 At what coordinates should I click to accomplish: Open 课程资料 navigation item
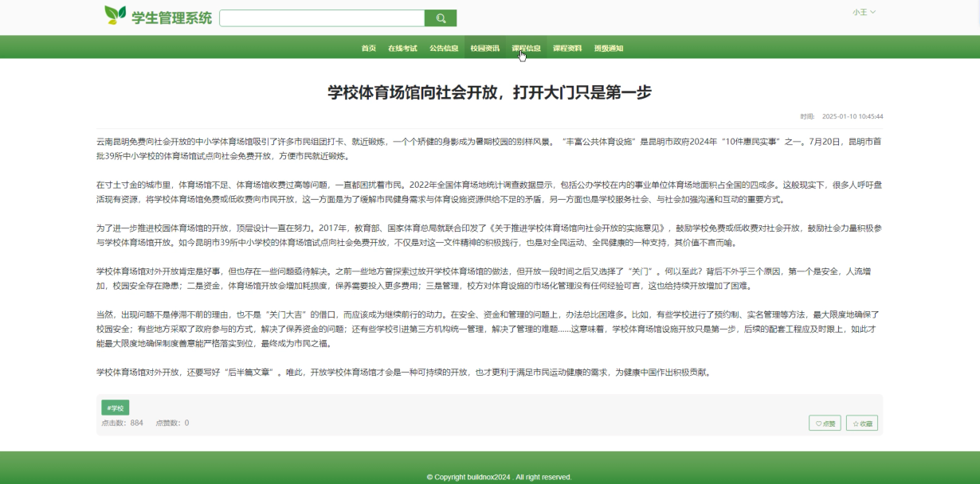(x=567, y=48)
